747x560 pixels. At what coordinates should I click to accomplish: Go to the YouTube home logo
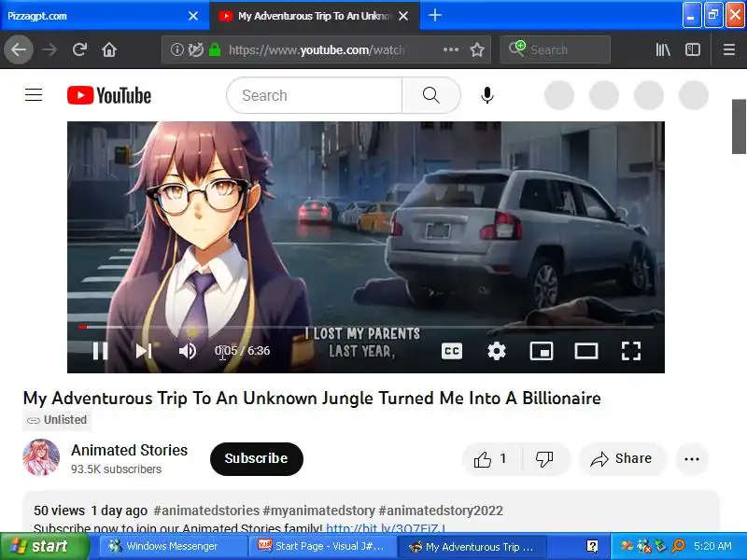point(109,95)
